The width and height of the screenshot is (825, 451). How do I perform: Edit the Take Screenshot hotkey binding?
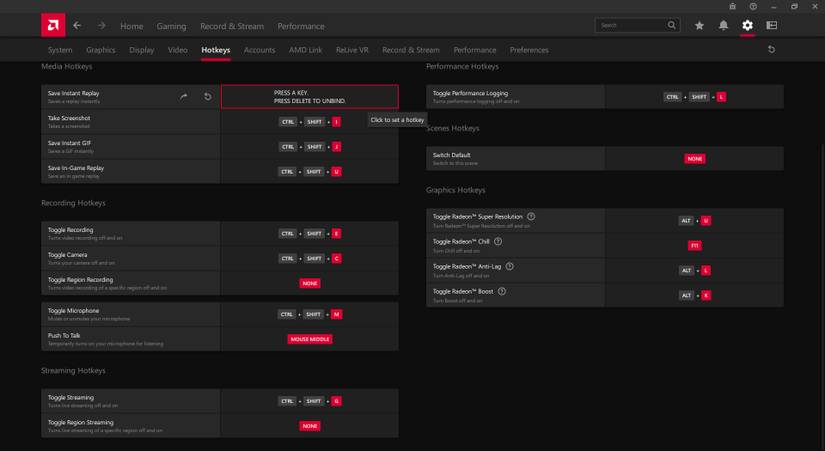point(310,122)
